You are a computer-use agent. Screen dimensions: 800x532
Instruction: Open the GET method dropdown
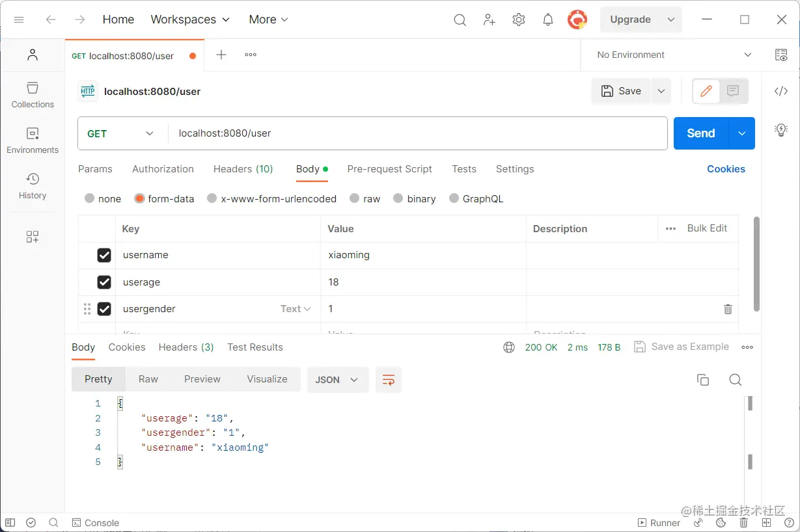(121, 133)
